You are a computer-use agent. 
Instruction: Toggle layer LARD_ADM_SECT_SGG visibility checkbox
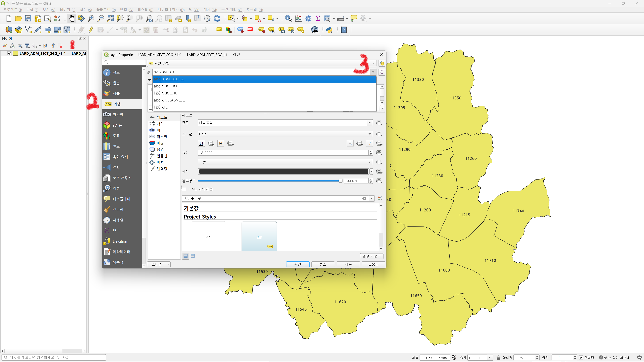point(10,53)
